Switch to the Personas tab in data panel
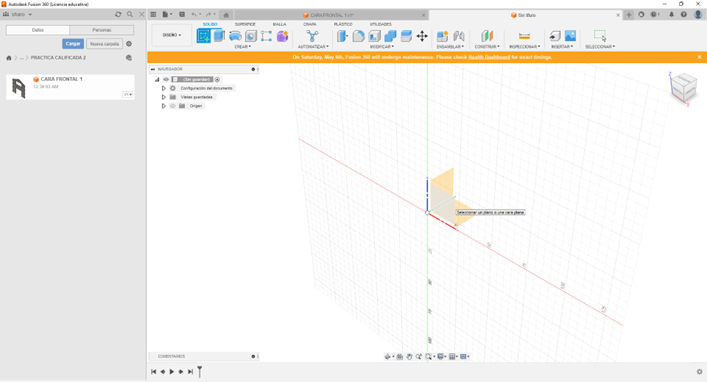 [101, 30]
